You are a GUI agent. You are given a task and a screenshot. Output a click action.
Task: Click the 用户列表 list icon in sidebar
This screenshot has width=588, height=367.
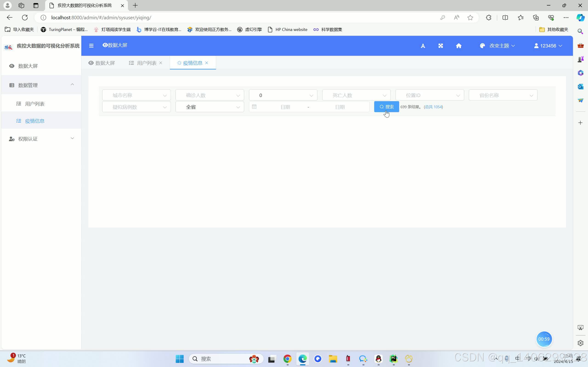pyautogui.click(x=18, y=103)
